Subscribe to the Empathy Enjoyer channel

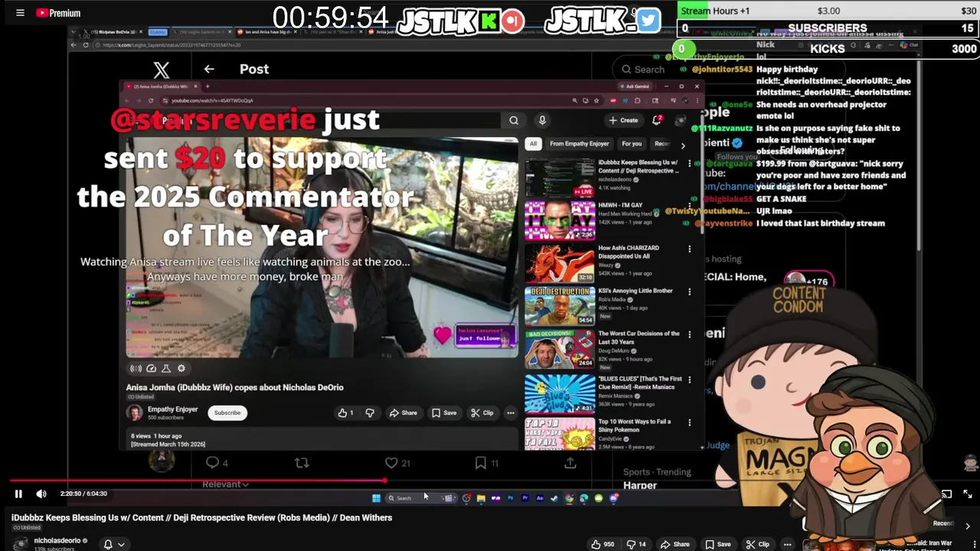pyautogui.click(x=227, y=412)
